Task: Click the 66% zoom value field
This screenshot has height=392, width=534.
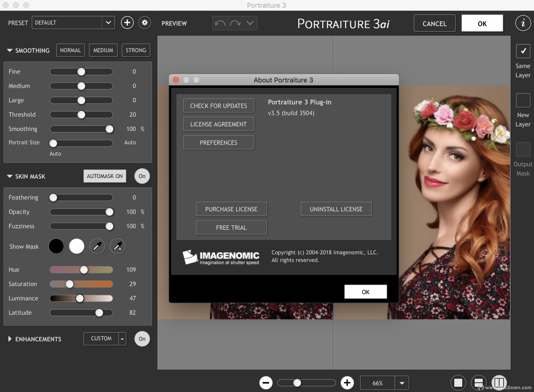Action: click(x=377, y=383)
